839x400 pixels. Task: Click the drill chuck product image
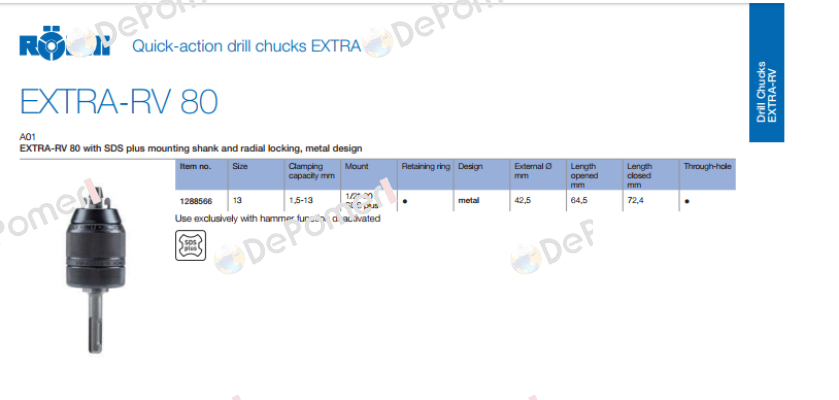pos(95,270)
